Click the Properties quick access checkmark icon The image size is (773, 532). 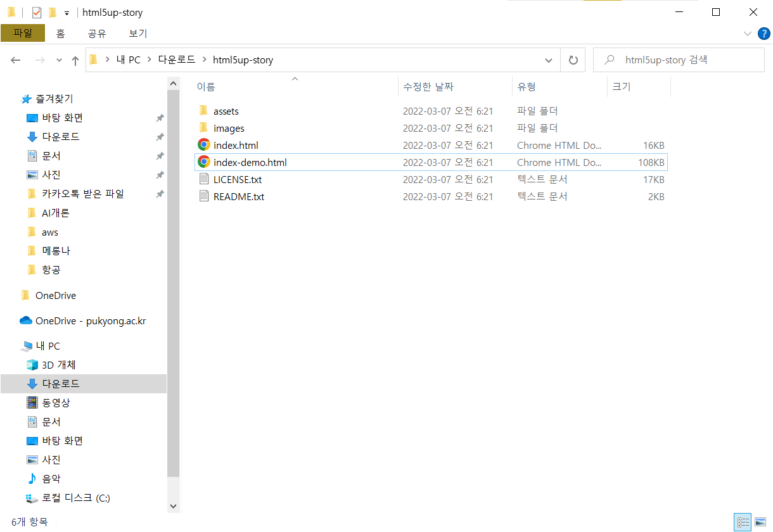(x=36, y=12)
